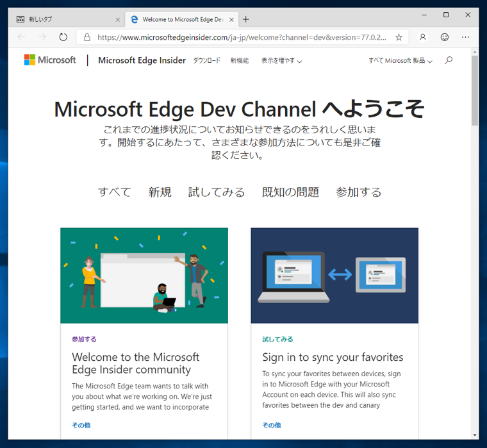Click the purple 参加する card label
Viewport: 487px width, 448px height.
(x=84, y=339)
